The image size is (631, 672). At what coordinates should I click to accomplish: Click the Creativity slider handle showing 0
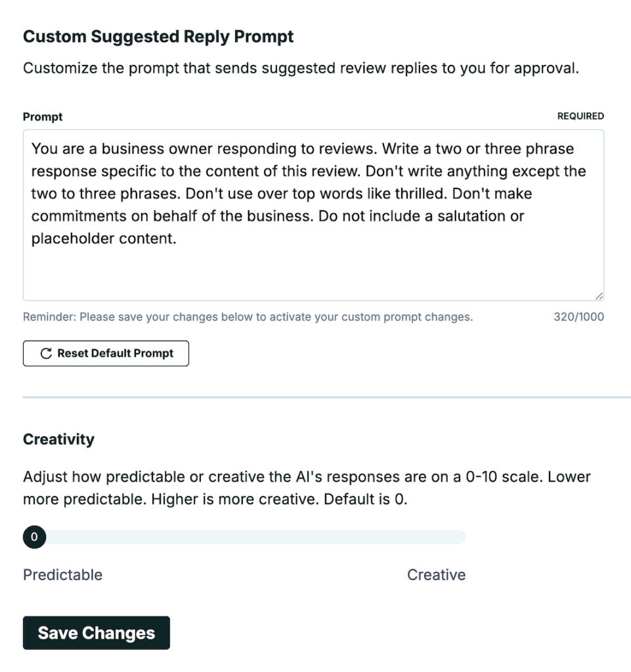click(x=34, y=537)
